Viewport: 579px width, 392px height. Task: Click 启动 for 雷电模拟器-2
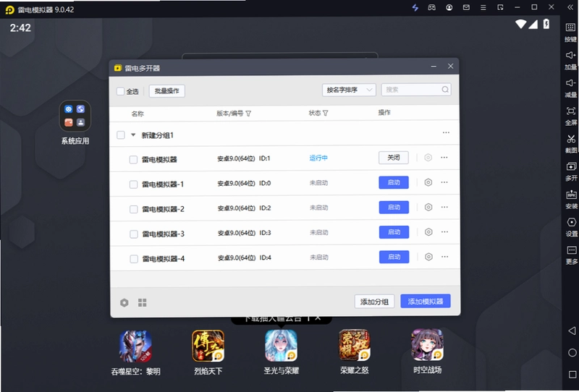click(394, 207)
